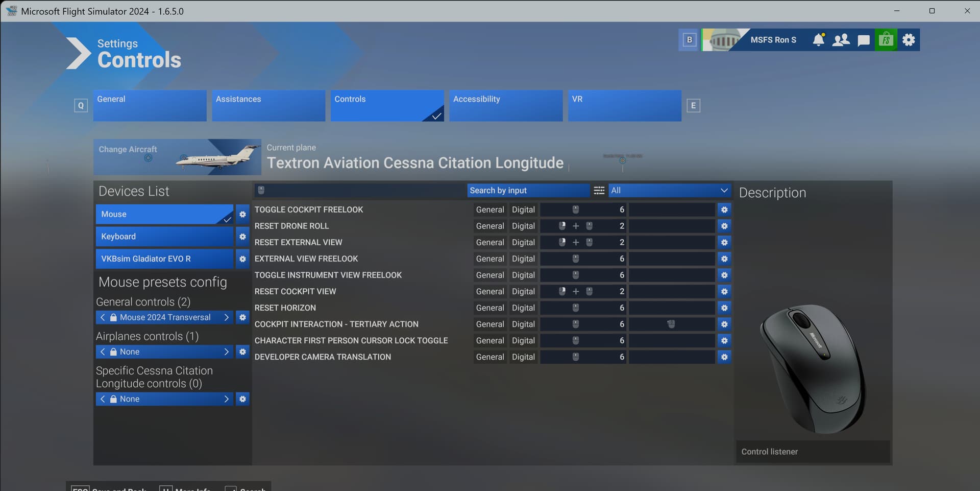Switch to the Assistances tab

[x=268, y=106]
